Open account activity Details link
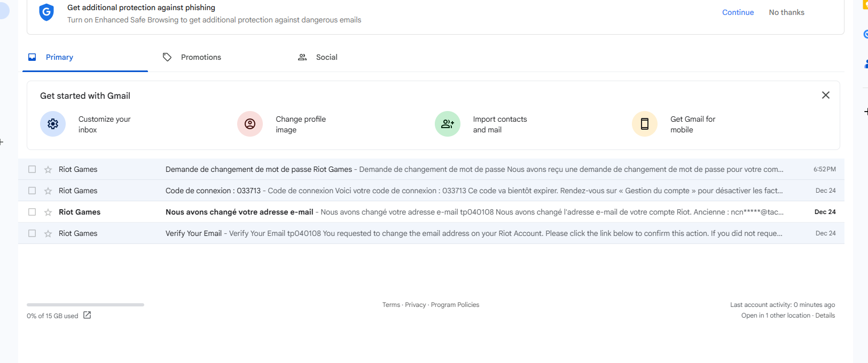This screenshot has height=363, width=868. pos(825,315)
